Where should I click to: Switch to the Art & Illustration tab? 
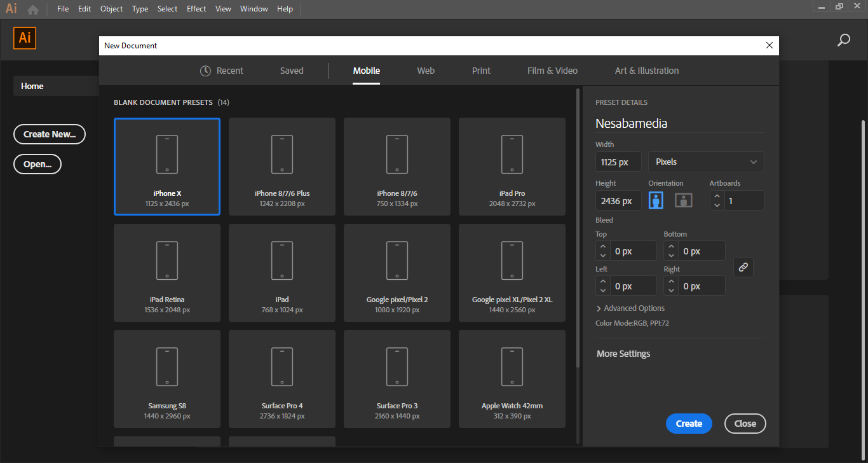coord(646,71)
